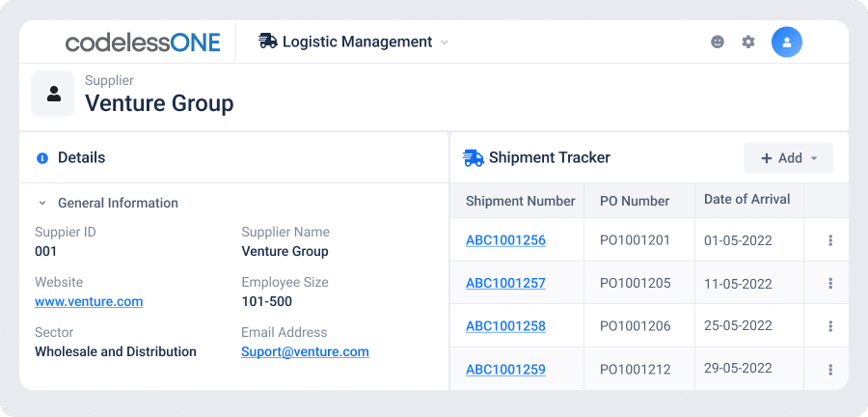Sort by Date of Arrival column header

(746, 200)
